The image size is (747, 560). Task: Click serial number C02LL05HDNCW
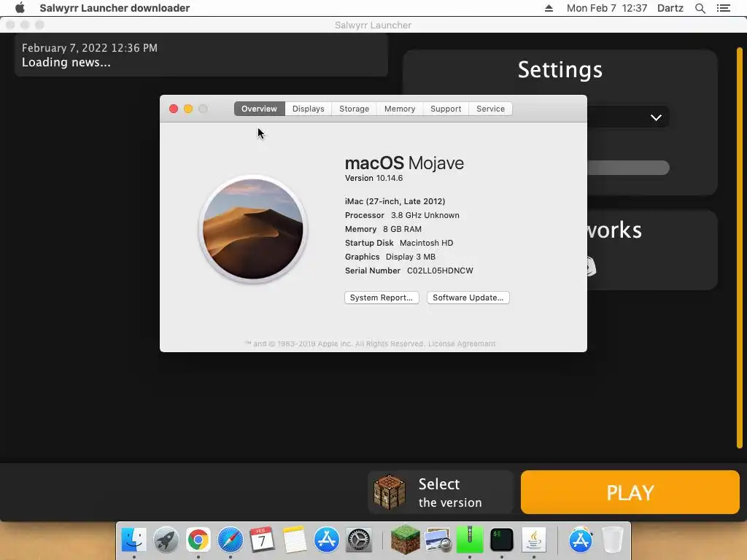click(440, 271)
